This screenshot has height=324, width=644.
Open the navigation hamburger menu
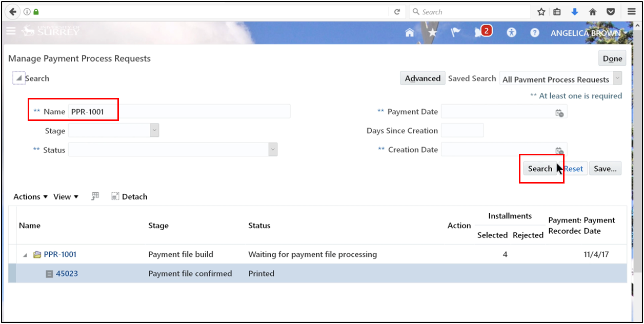(x=11, y=31)
